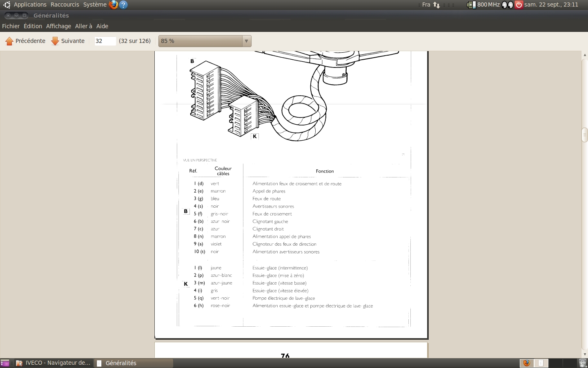Open the Fichier menu
588x368 pixels.
pos(11,26)
